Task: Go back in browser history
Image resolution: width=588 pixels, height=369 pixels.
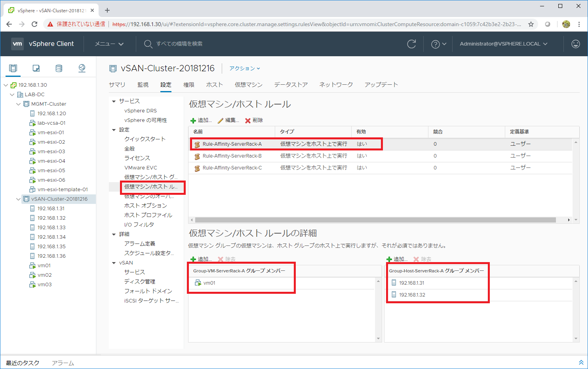Action: [9, 24]
